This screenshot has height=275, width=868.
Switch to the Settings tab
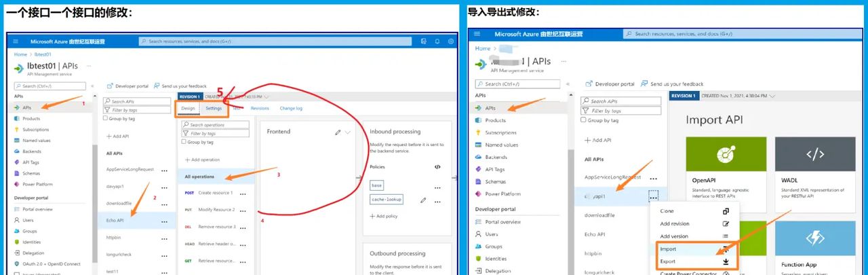coord(214,108)
